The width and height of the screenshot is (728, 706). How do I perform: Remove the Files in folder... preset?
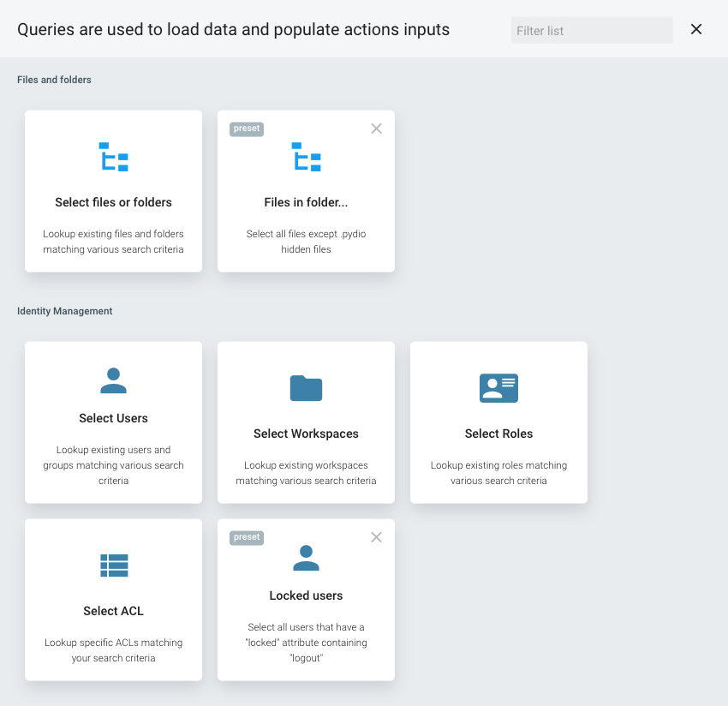coord(376,128)
